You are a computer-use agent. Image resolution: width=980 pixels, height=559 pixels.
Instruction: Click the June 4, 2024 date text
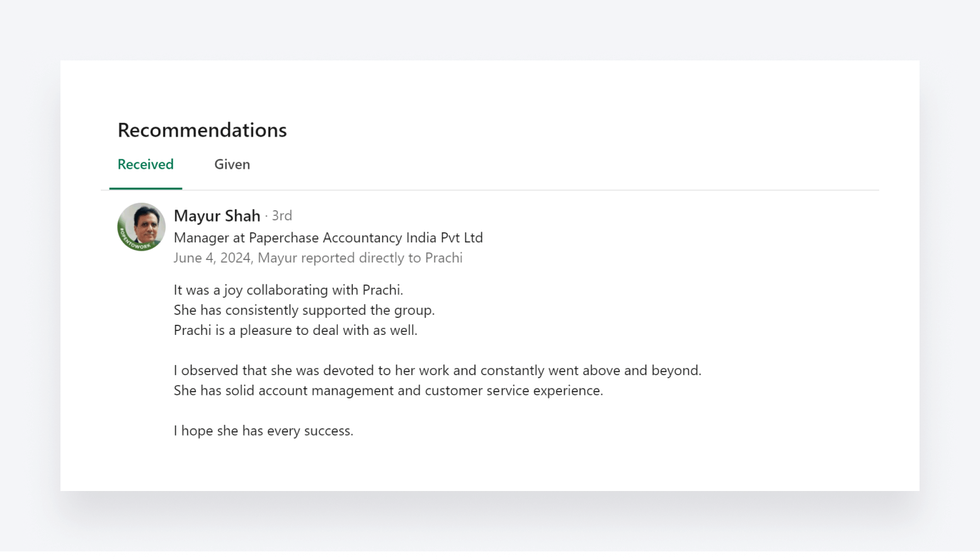click(212, 258)
